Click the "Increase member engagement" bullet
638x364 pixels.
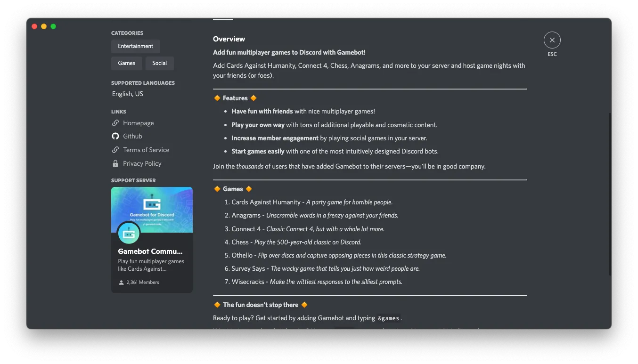click(x=329, y=138)
